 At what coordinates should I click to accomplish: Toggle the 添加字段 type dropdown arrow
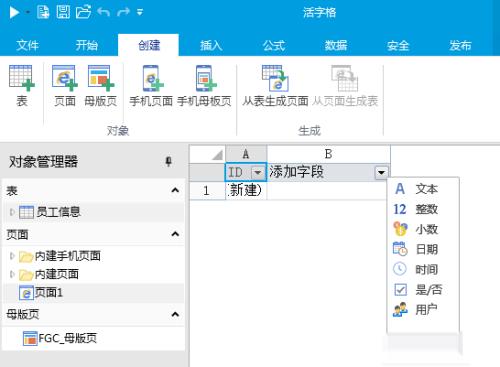tap(381, 172)
